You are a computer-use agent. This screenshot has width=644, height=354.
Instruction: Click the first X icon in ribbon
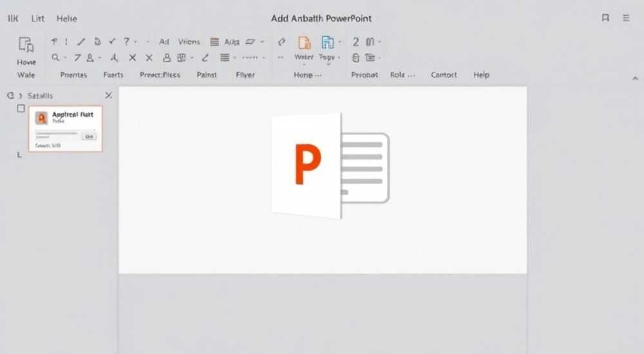pyautogui.click(x=132, y=58)
